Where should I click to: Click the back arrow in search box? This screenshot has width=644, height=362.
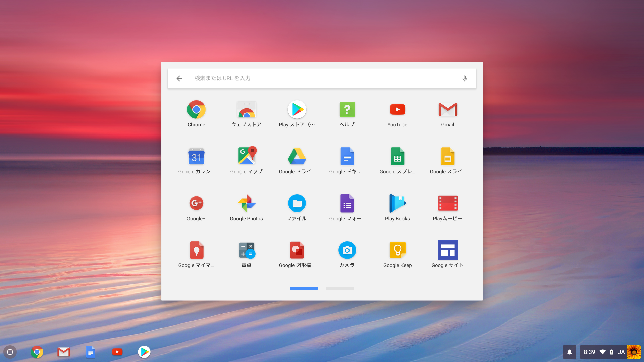pos(179,78)
